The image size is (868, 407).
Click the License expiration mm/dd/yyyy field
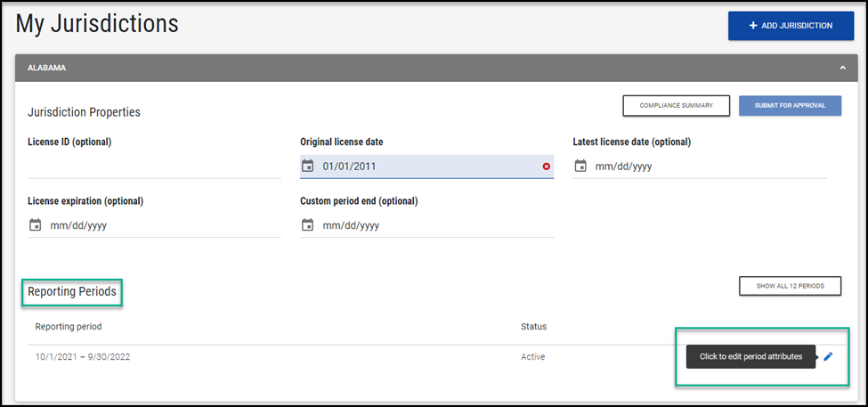[80, 226]
